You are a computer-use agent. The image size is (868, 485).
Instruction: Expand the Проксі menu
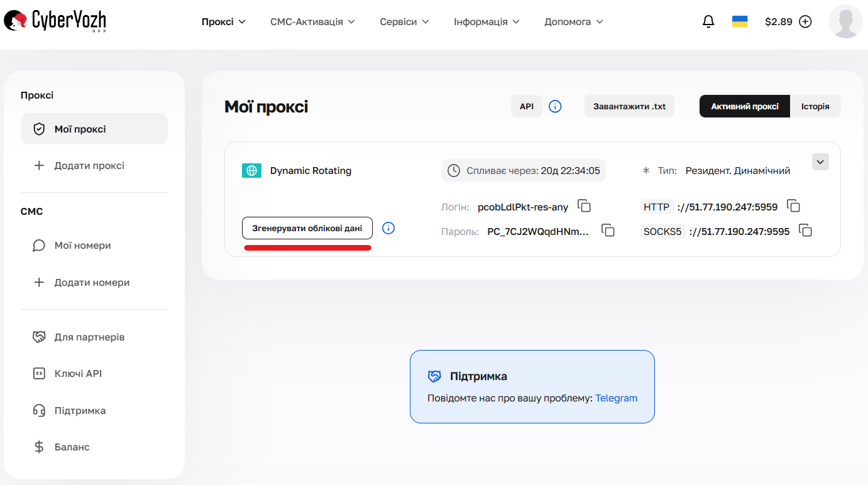tap(224, 21)
